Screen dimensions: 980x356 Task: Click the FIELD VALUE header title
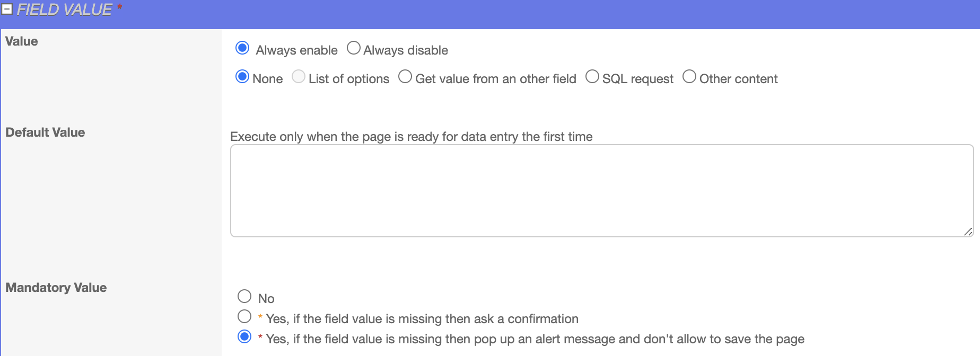(x=64, y=10)
